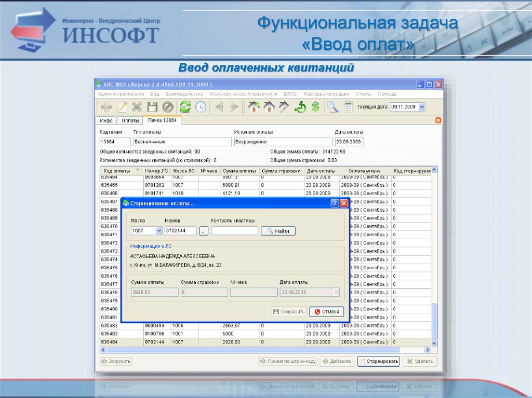Viewport: 532px width, 398px height.
Task: Click the Загрузить button
Action: click(x=116, y=361)
